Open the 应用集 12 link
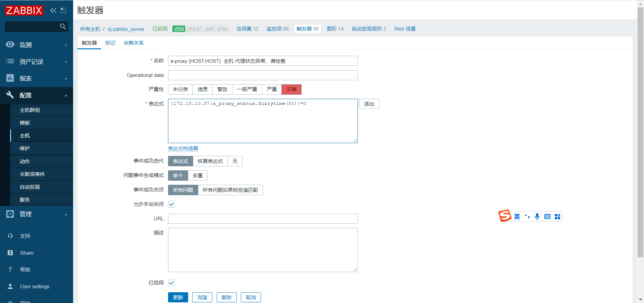 (x=247, y=29)
